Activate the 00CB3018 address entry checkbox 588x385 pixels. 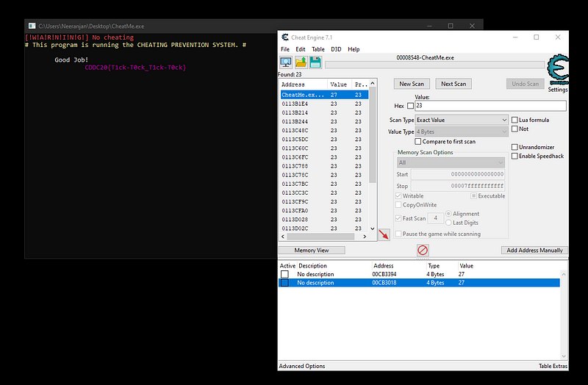(x=284, y=283)
